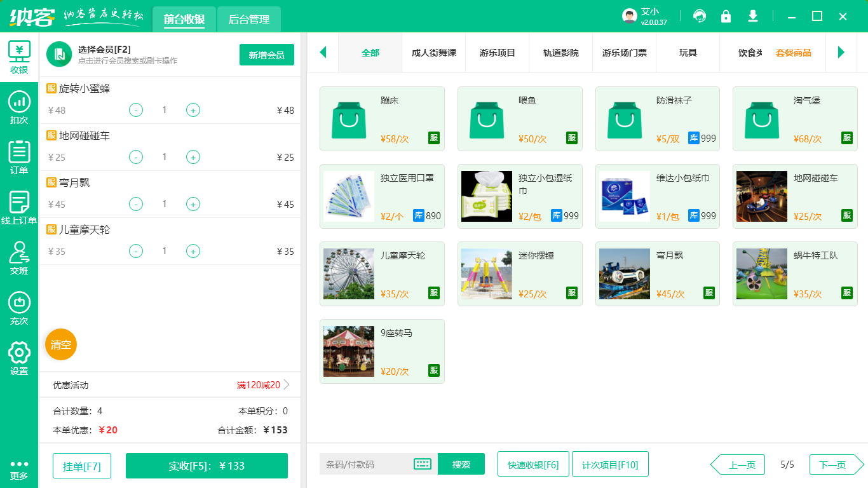Switch to the 后台管理 tab
This screenshot has width=868, height=488.
tap(248, 20)
